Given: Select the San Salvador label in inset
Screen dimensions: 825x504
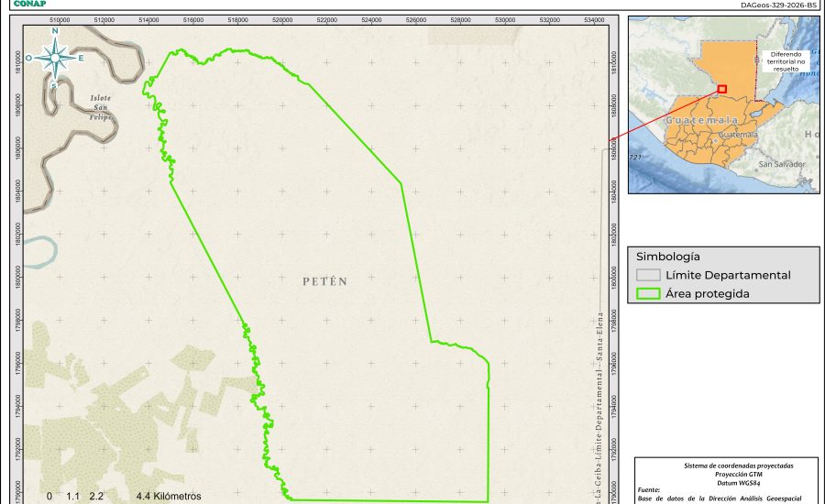Looking at the screenshot, I should click(781, 164).
